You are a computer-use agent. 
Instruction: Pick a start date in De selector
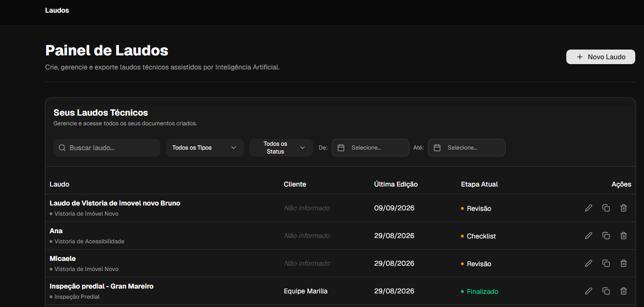371,148
